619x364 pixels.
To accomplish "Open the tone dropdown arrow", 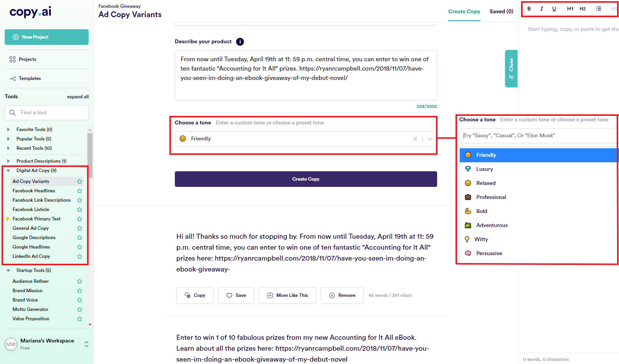I will 430,139.
